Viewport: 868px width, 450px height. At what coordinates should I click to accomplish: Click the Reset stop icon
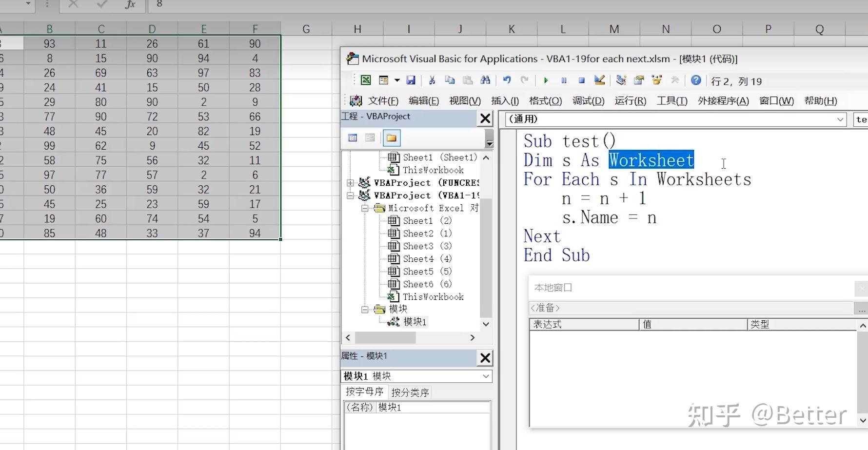click(x=581, y=81)
